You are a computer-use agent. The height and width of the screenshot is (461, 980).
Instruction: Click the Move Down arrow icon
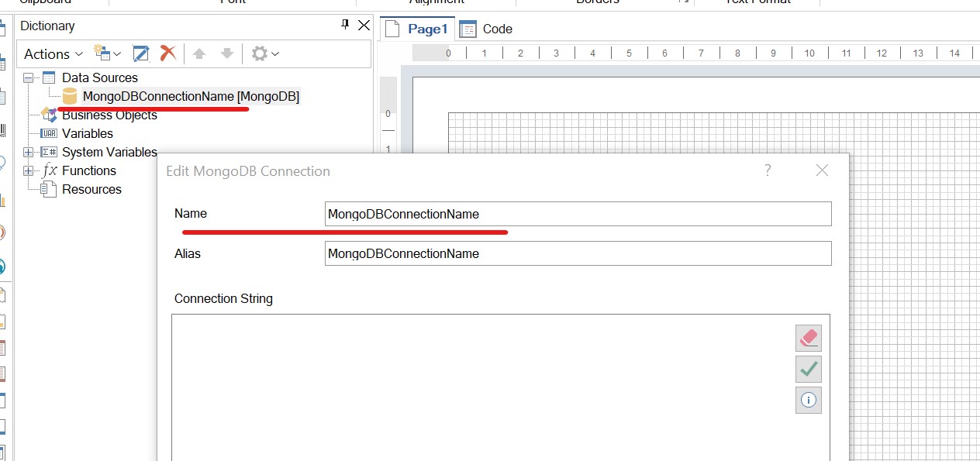click(x=226, y=53)
